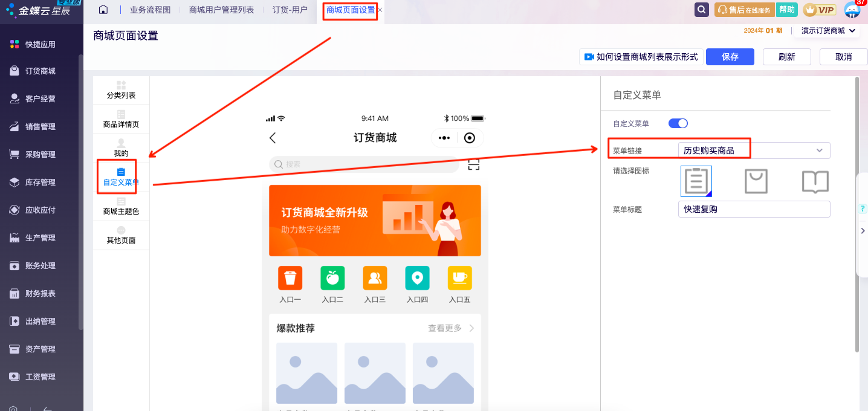The image size is (868, 411).
Task: Open 销售管理 in the sidebar
Action: (x=40, y=126)
